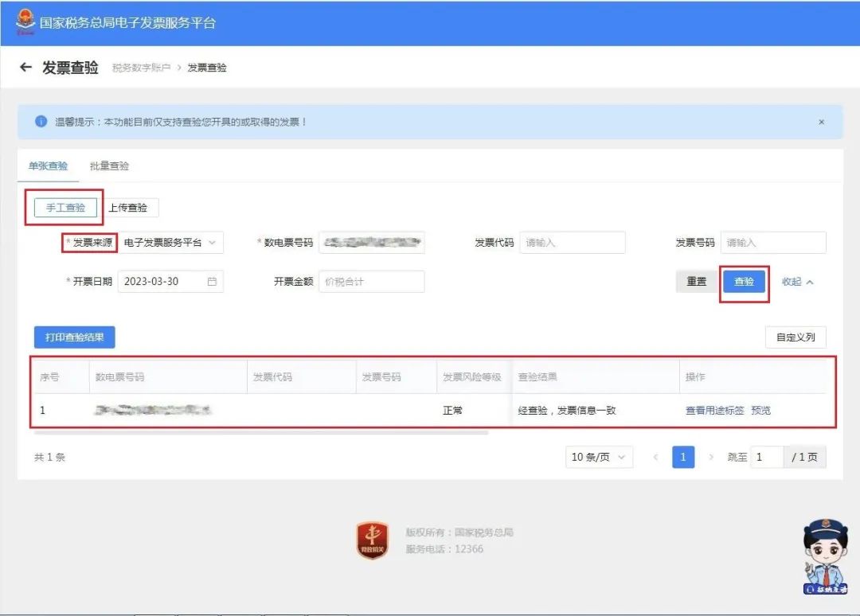
Task: Click 预览 link in row 1
Action: 760,410
